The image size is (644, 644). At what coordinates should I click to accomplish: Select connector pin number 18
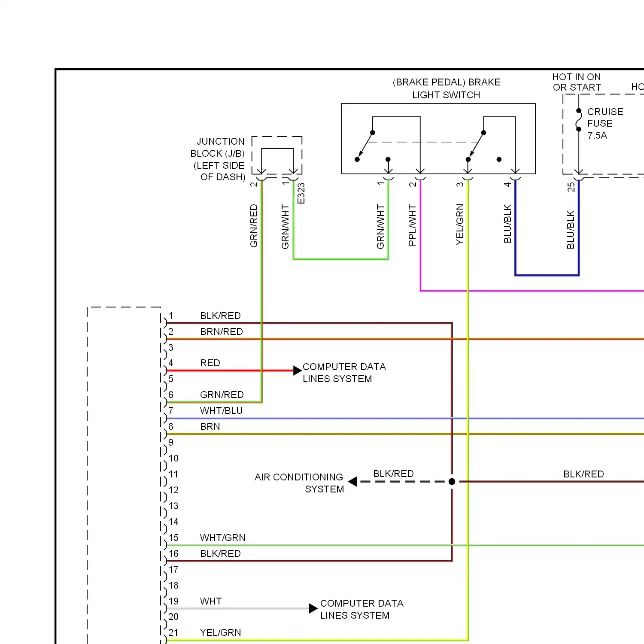[173, 585]
